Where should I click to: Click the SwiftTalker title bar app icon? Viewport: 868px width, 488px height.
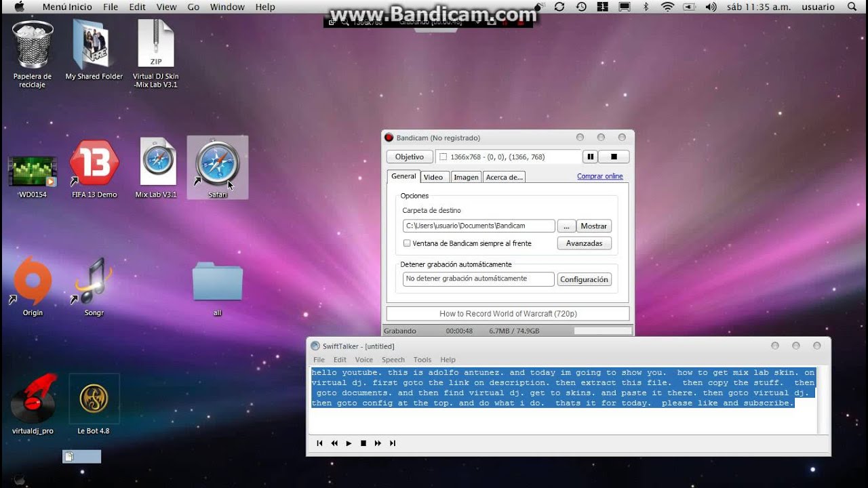315,346
